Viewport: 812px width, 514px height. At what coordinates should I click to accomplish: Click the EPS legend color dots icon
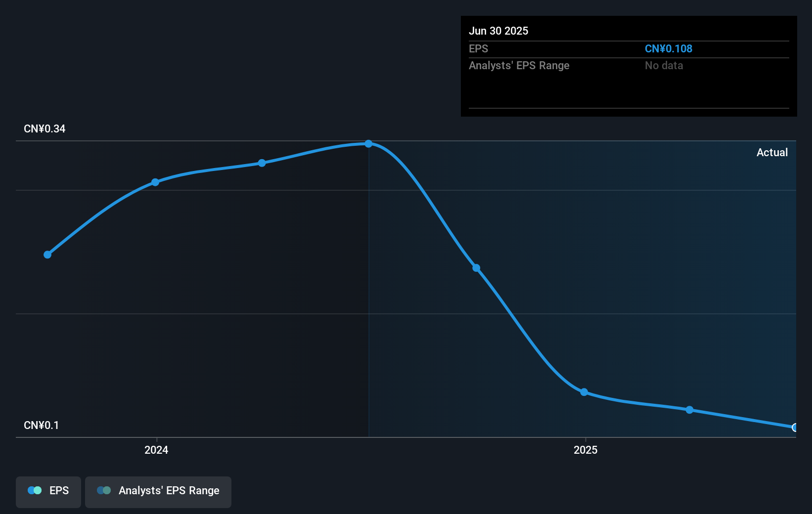(x=35, y=490)
